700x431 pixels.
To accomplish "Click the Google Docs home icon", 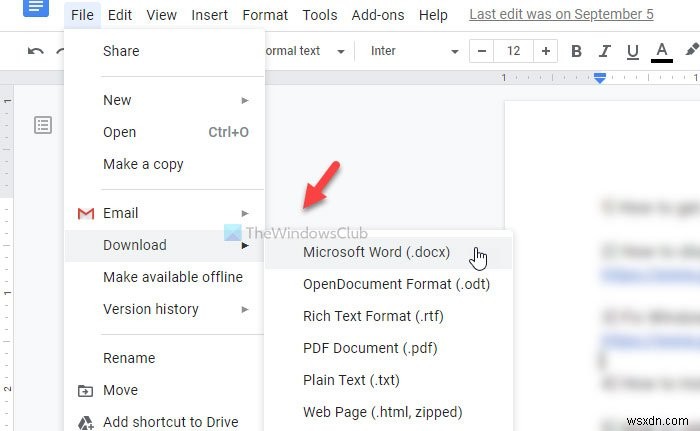I will [x=34, y=8].
